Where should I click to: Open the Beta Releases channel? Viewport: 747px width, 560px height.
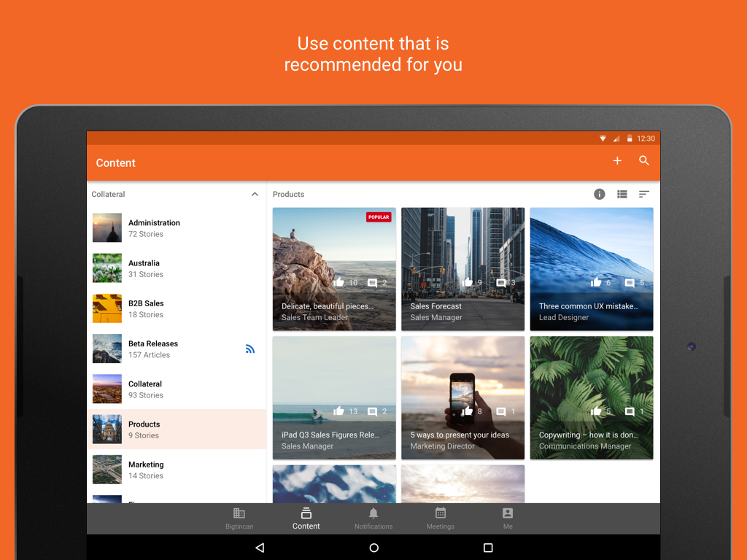click(x=177, y=349)
